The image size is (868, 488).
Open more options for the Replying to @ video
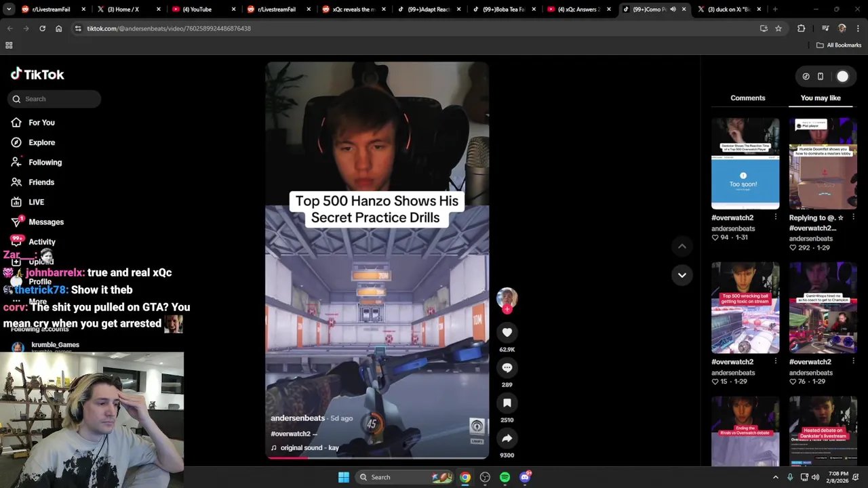[853, 218]
